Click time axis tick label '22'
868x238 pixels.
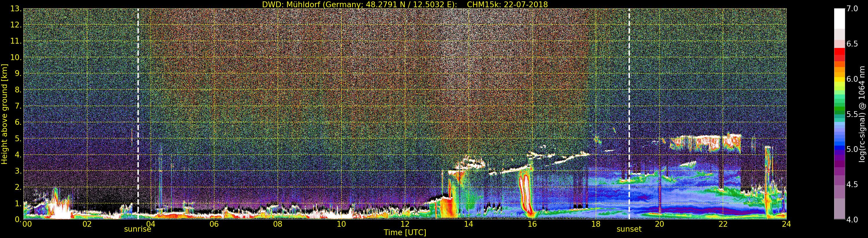click(x=723, y=224)
